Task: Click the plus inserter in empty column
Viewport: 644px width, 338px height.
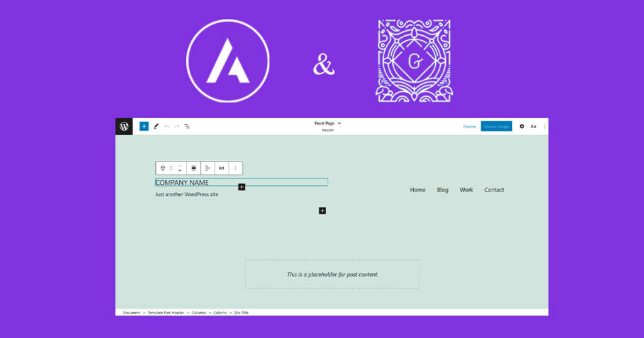Action: coord(323,211)
